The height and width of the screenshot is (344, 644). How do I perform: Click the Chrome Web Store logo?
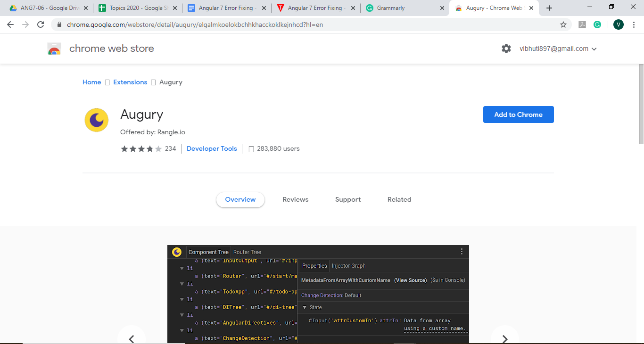pyautogui.click(x=54, y=49)
